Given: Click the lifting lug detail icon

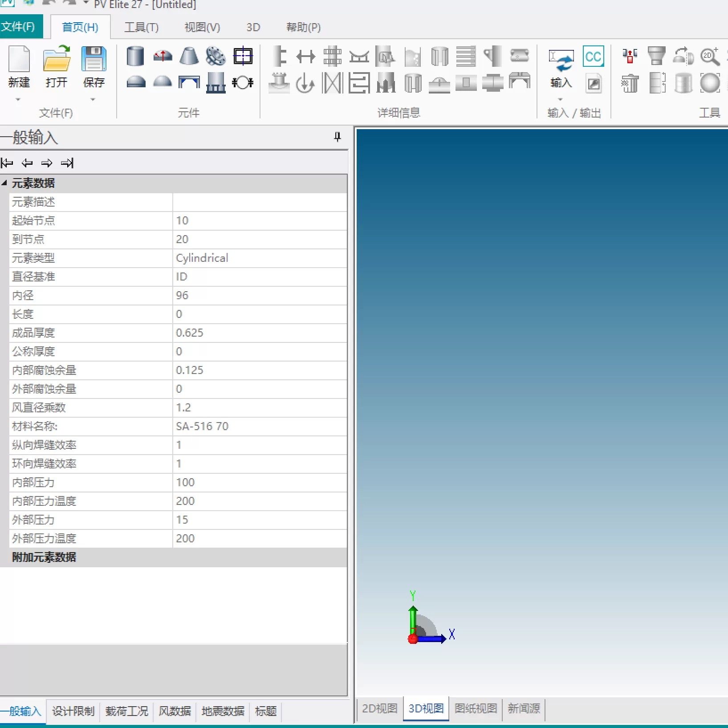Looking at the screenshot, I should pos(493,57).
